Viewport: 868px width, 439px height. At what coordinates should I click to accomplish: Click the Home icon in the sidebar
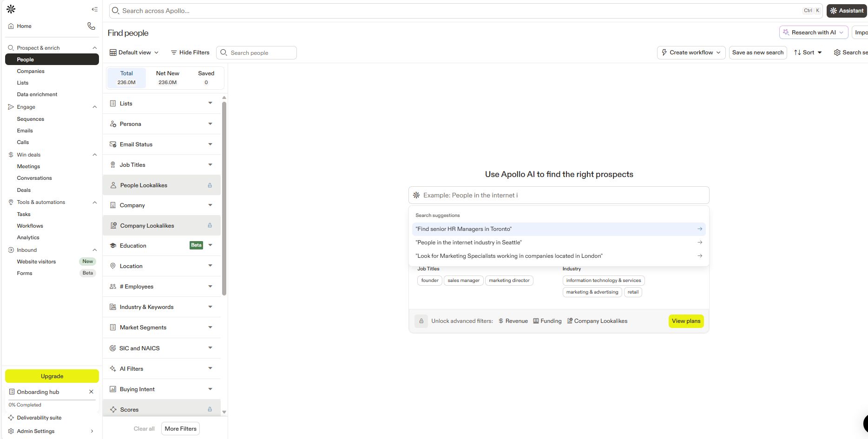click(11, 26)
